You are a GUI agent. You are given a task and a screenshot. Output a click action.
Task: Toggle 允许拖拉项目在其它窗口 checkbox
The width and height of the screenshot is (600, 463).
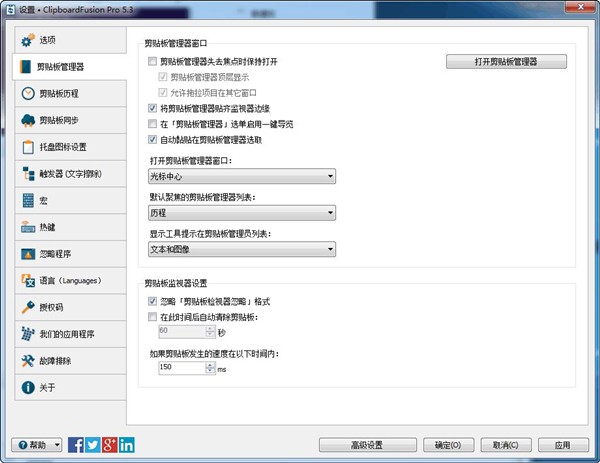(x=163, y=93)
